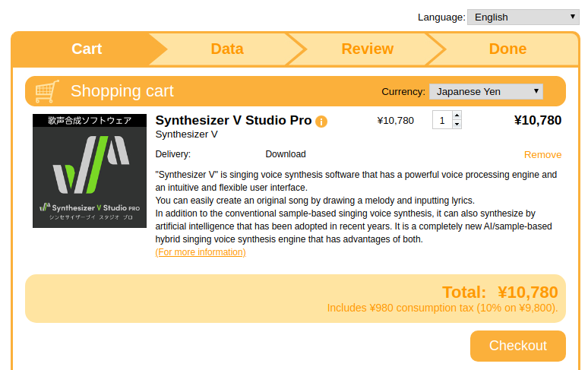Select the Data step tab
Viewport: 588px width, 370px height.
(227, 49)
